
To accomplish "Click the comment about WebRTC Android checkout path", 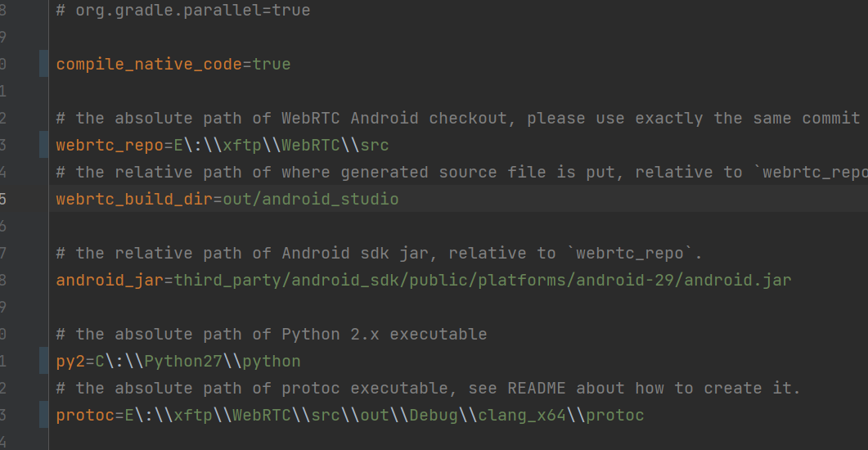I will coord(458,118).
